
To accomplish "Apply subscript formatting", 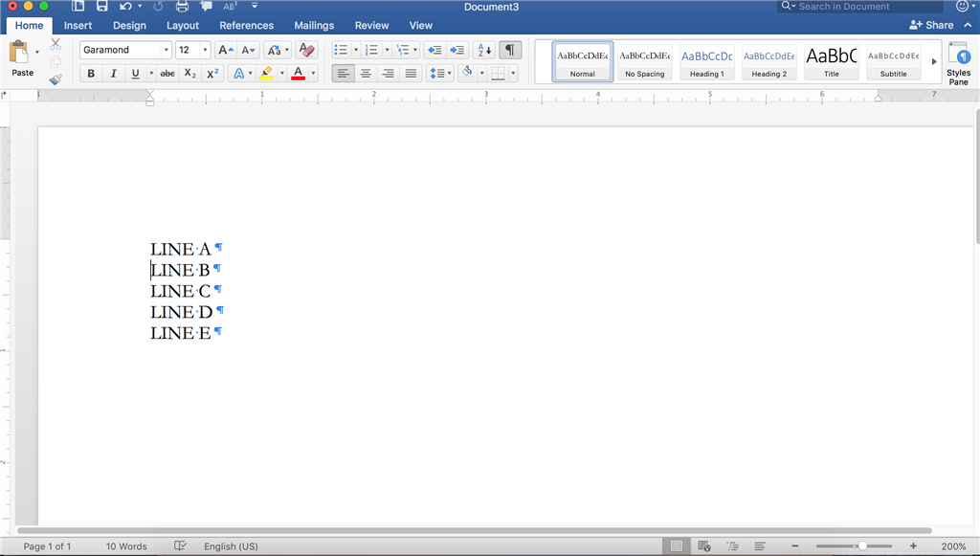I will tap(190, 73).
